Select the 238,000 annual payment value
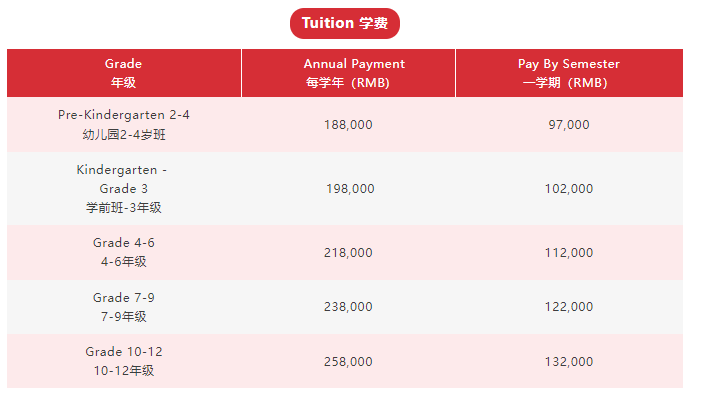This screenshot has width=701, height=402. point(348,307)
